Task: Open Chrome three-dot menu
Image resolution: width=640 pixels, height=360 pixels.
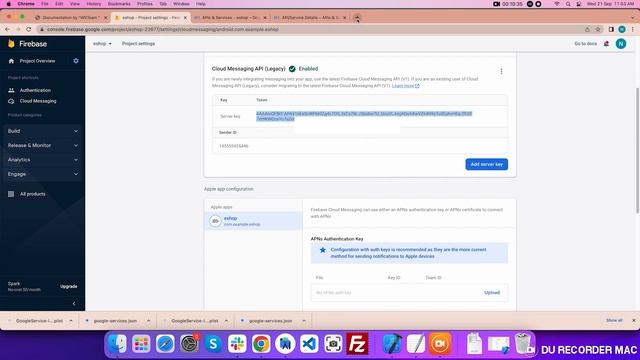Action: coord(633,29)
